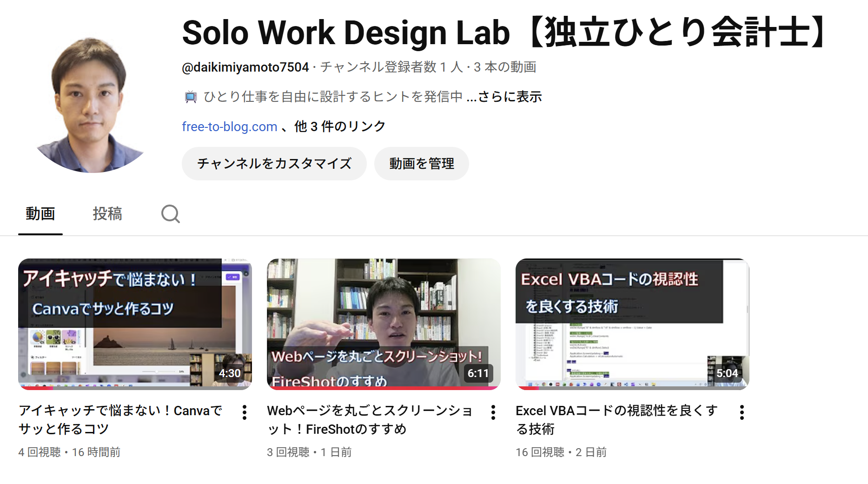Screen dimensions: 868x484
Task: Open options menu for the Canva video
Action: 245,412
